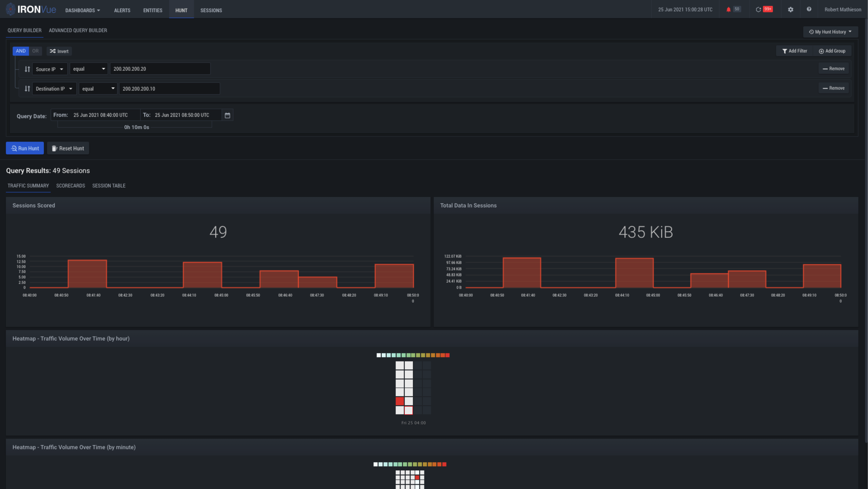This screenshot has height=489, width=868.
Task: Click the red cell in hourly heatmap
Action: pyautogui.click(x=400, y=401)
